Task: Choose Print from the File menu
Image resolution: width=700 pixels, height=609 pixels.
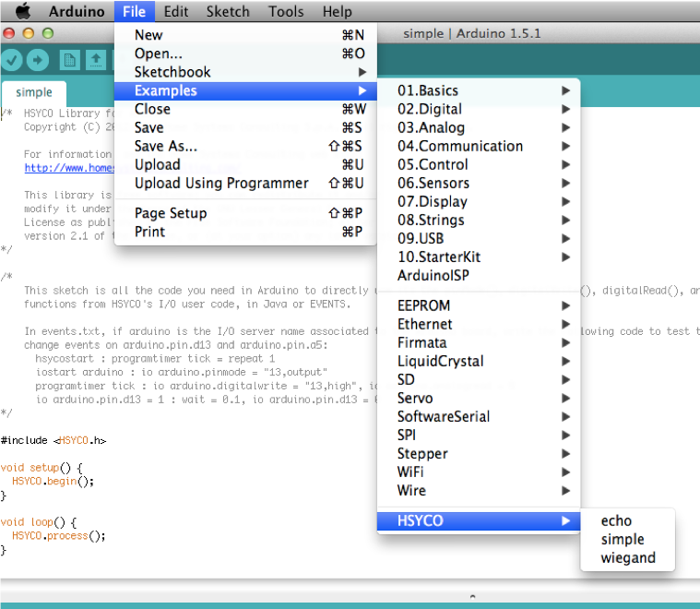Action: (245, 232)
